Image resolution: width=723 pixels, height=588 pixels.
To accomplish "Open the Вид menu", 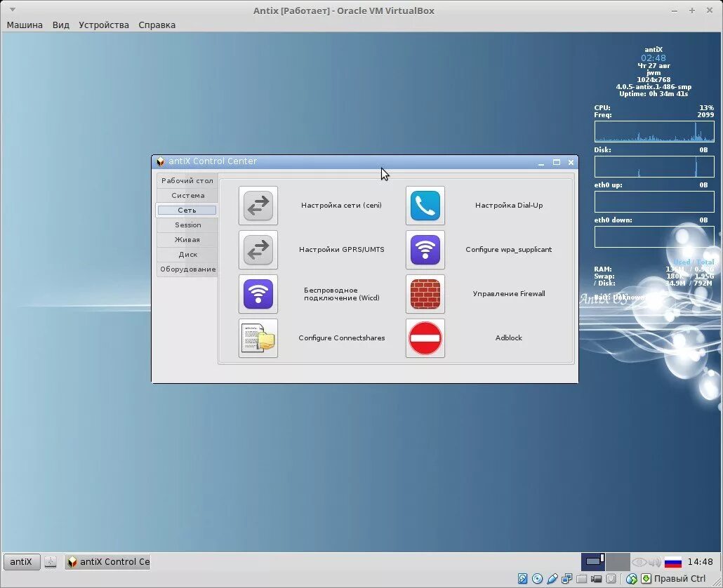I will [61, 25].
